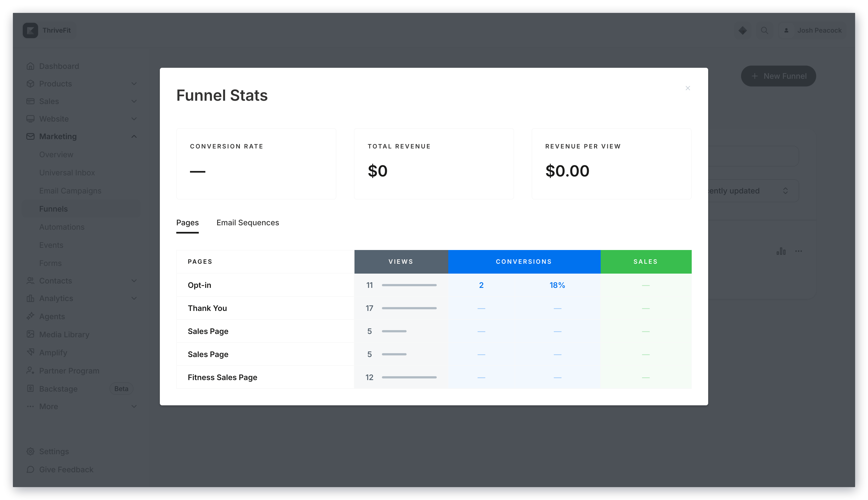Click the Marketing envelope icon

tap(30, 136)
